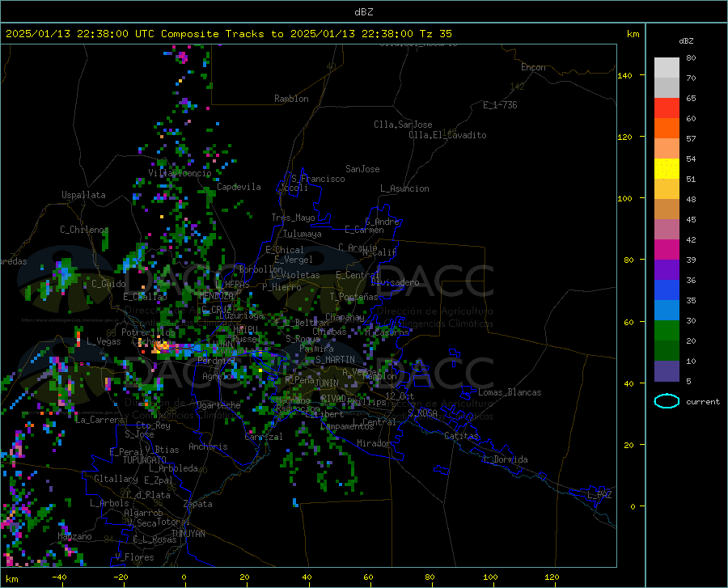This screenshot has width=728, height=588.
Task: Click the Tres_Mayo map label
Action: pyautogui.click(x=293, y=218)
